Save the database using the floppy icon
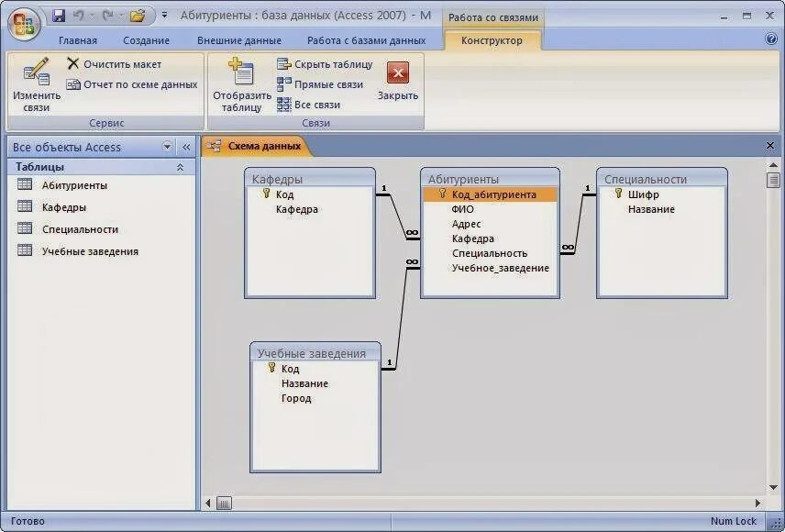The image size is (785, 532). click(x=59, y=16)
